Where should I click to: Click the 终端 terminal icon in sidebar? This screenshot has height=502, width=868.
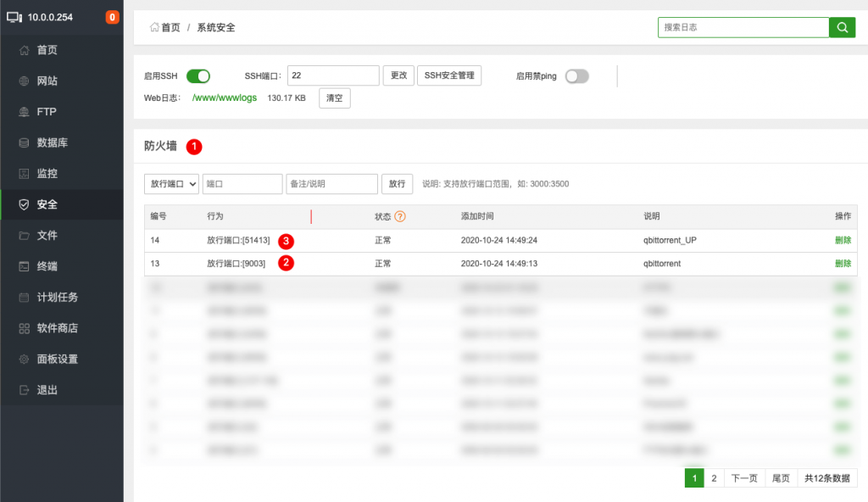click(24, 266)
